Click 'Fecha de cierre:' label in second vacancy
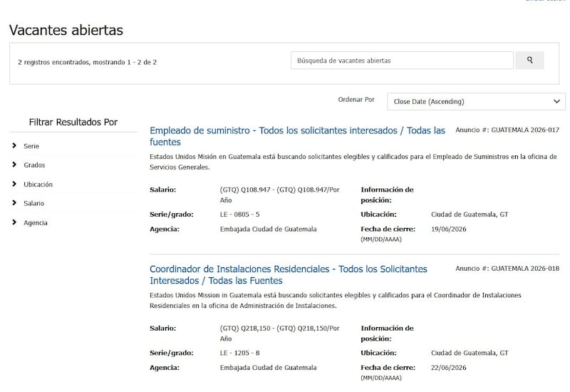This screenshot has height=392, width=570. pos(388,368)
